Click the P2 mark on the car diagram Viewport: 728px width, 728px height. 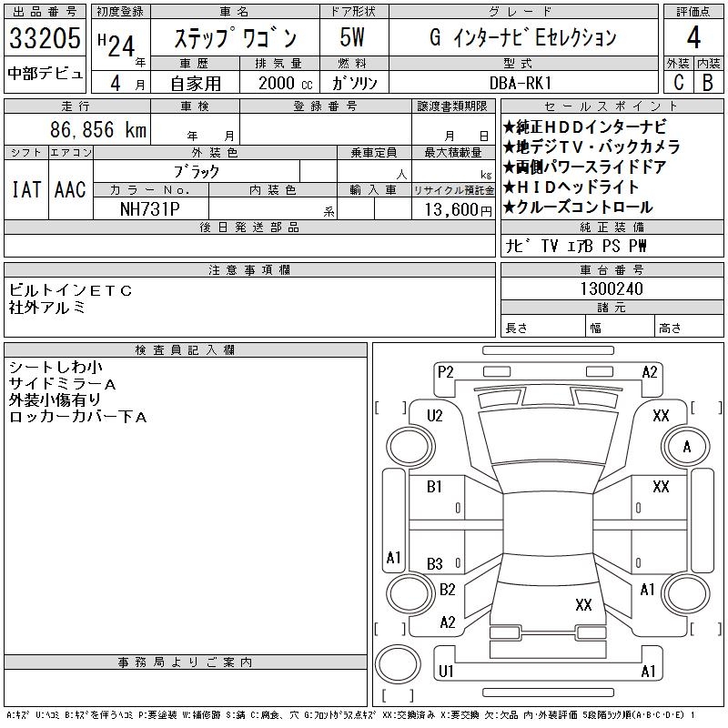coord(445,371)
